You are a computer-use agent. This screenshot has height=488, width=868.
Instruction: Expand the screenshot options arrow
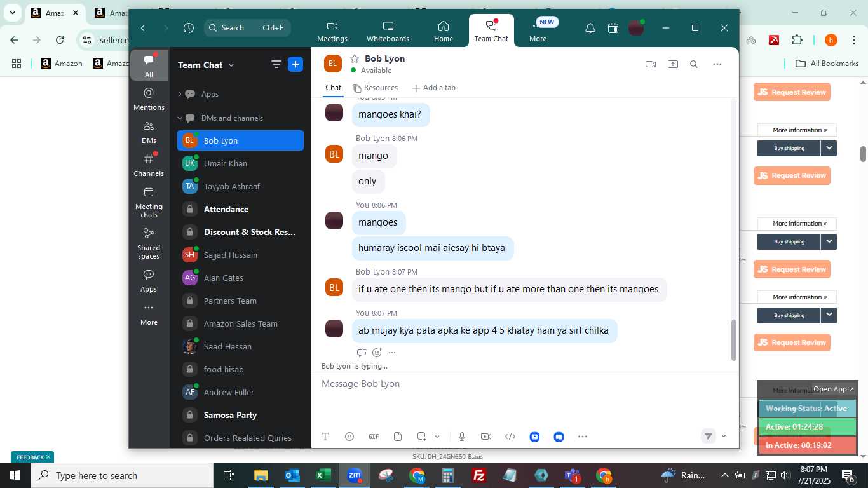point(437,437)
